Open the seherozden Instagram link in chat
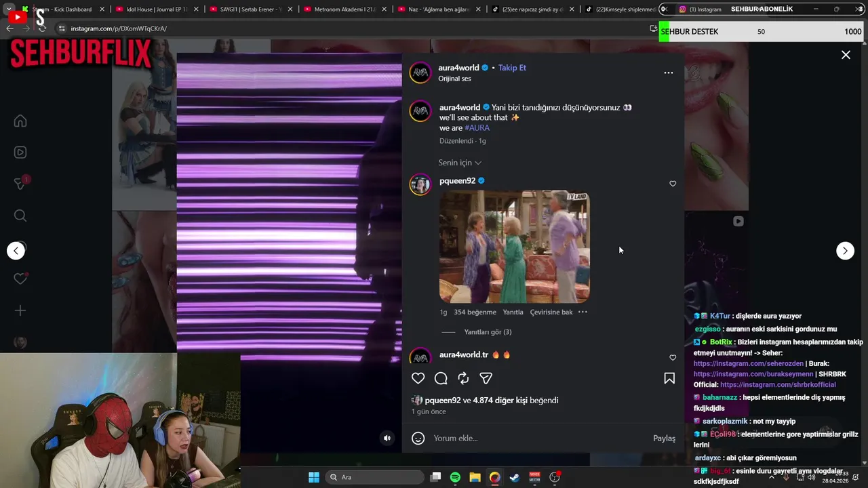 [748, 364]
